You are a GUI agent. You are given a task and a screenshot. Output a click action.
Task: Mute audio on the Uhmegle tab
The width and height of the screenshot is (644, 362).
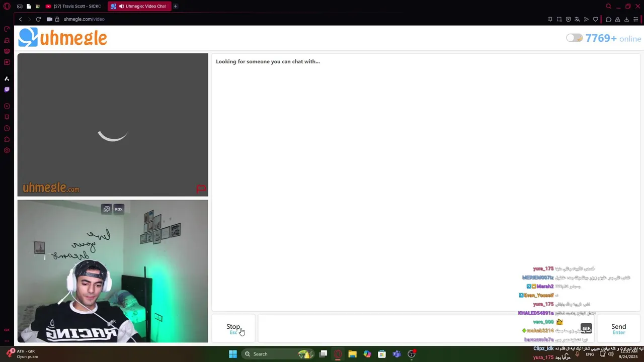[121, 6]
